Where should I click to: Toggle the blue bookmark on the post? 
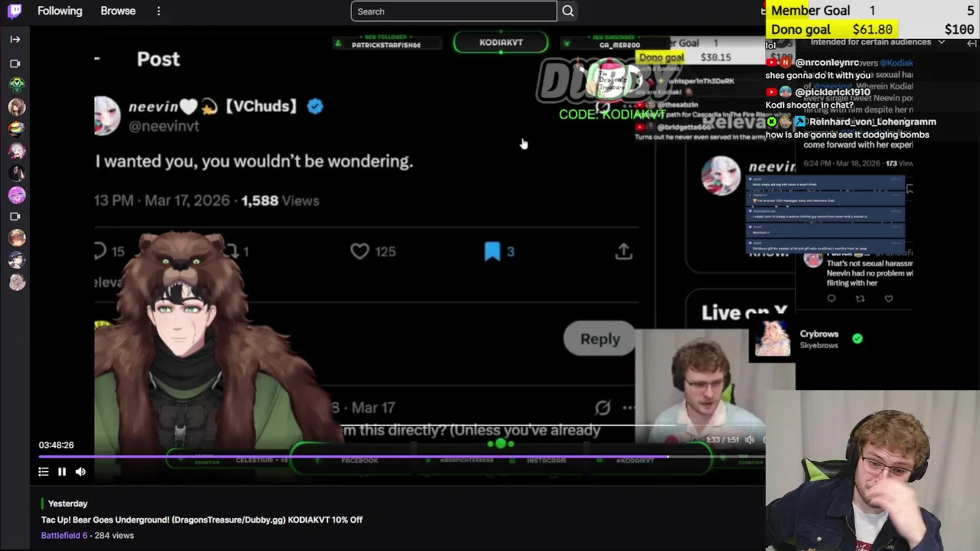coord(492,251)
